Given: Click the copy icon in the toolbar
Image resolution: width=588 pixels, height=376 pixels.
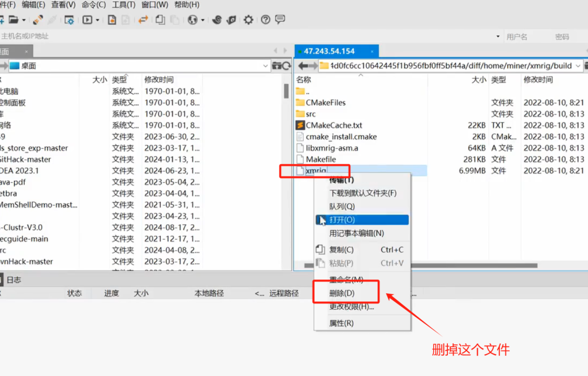Looking at the screenshot, I should (x=160, y=20).
